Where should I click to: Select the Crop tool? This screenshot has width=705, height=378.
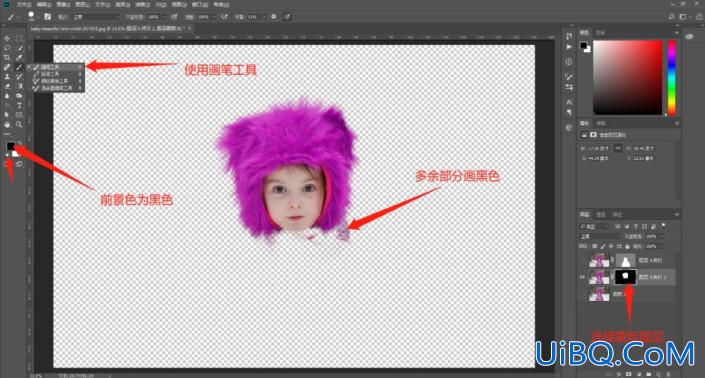[7, 58]
